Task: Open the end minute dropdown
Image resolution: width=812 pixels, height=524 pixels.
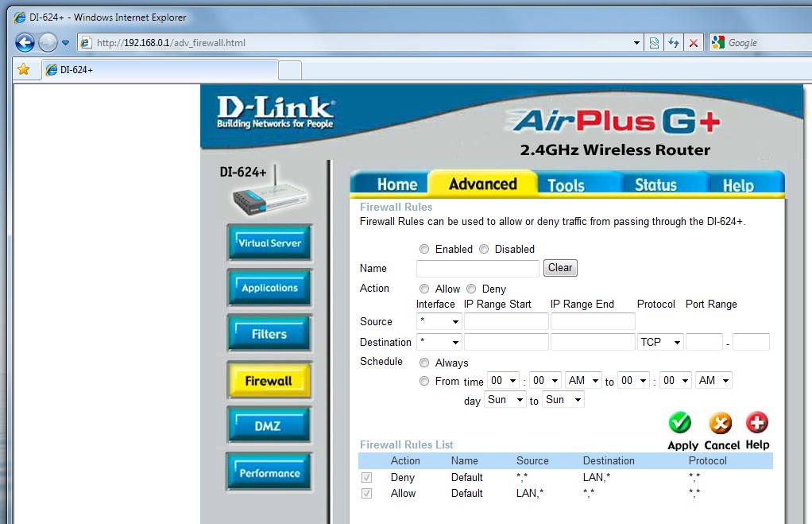Action: 676,380
